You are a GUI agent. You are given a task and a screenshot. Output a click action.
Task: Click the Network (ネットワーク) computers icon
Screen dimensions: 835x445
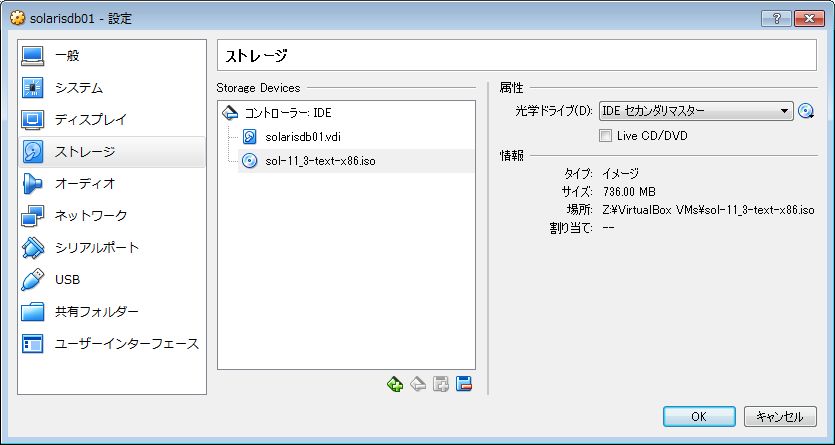tap(32, 216)
